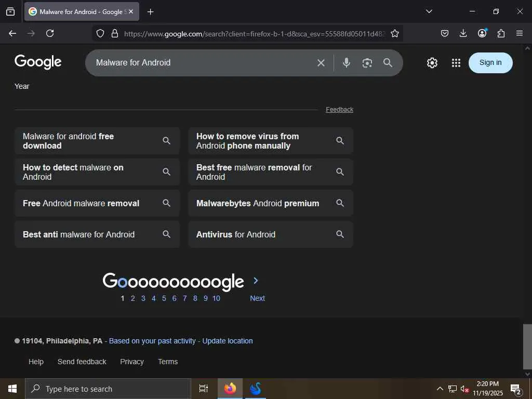The width and height of the screenshot is (532, 399).
Task: Bookmark this page with star icon
Action: pyautogui.click(x=395, y=33)
